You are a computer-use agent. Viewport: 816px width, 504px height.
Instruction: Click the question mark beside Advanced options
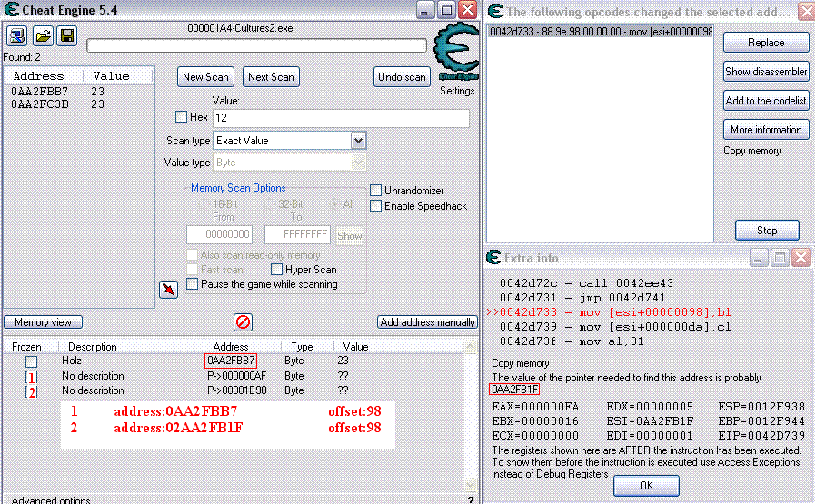(471, 499)
